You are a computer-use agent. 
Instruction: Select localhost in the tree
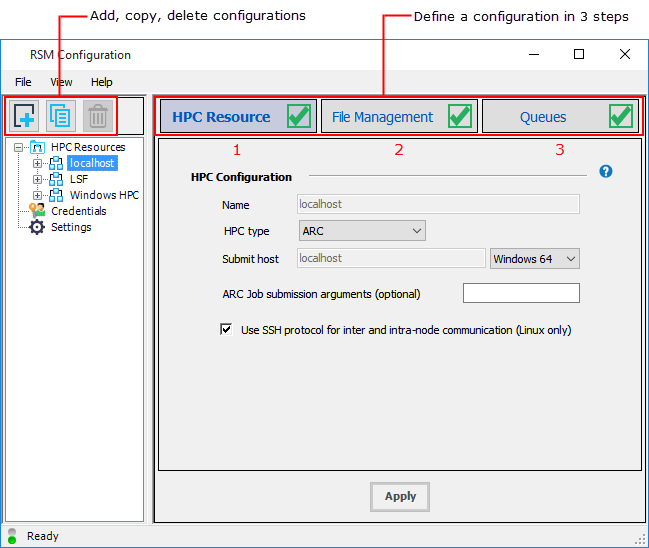tap(92, 163)
